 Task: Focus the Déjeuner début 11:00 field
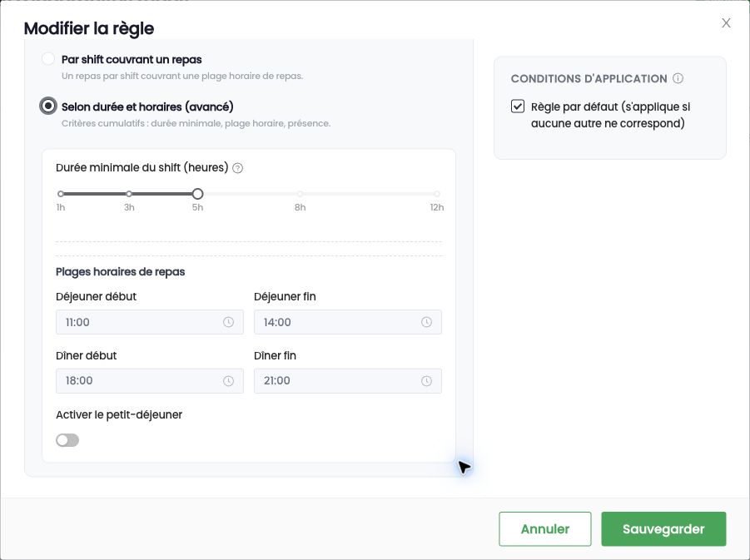tap(150, 322)
